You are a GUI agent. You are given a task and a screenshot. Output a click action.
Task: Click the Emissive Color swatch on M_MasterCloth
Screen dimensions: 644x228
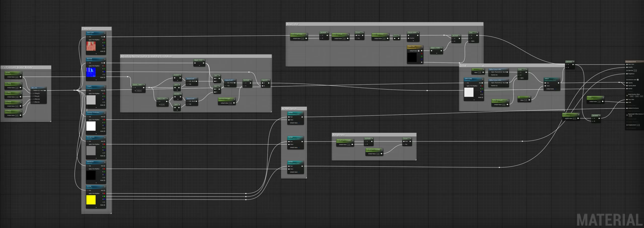[638, 80]
